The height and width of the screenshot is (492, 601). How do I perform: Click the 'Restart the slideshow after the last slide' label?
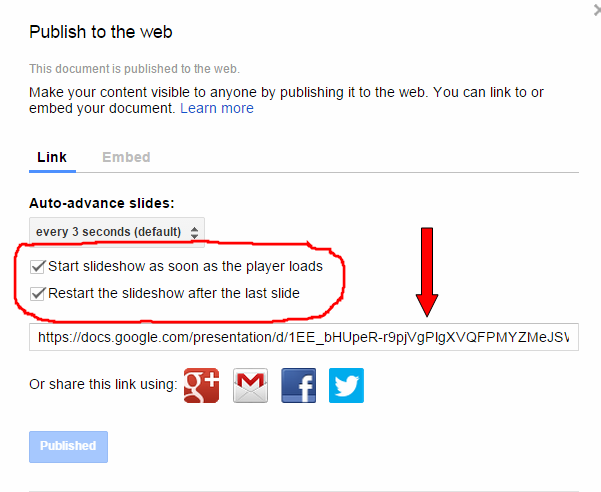(174, 294)
